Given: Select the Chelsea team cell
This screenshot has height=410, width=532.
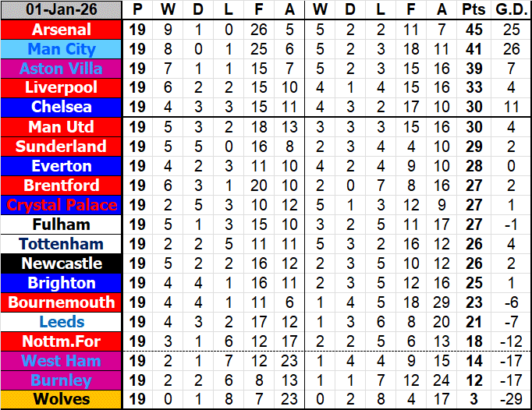Looking at the screenshot, I should click(x=62, y=107).
